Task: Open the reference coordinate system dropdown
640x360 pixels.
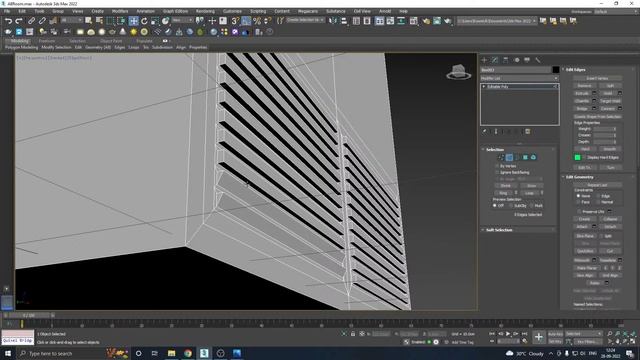Action: pos(182,20)
